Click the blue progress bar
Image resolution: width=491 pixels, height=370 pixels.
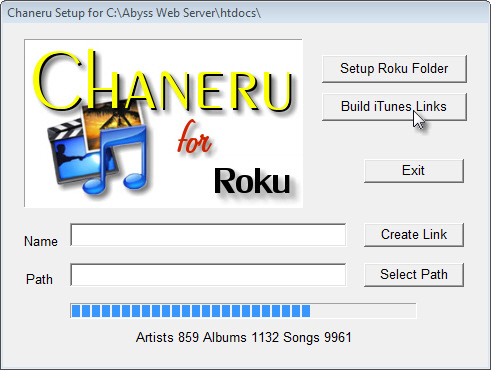(x=243, y=311)
